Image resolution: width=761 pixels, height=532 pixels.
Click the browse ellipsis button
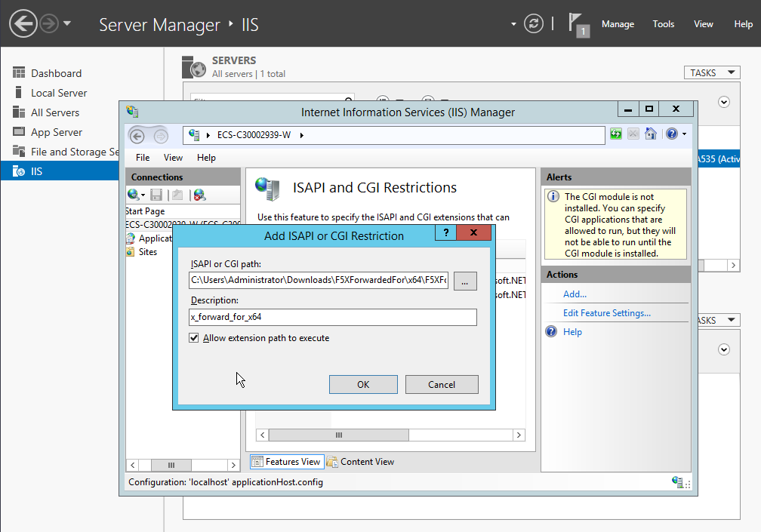click(x=465, y=281)
